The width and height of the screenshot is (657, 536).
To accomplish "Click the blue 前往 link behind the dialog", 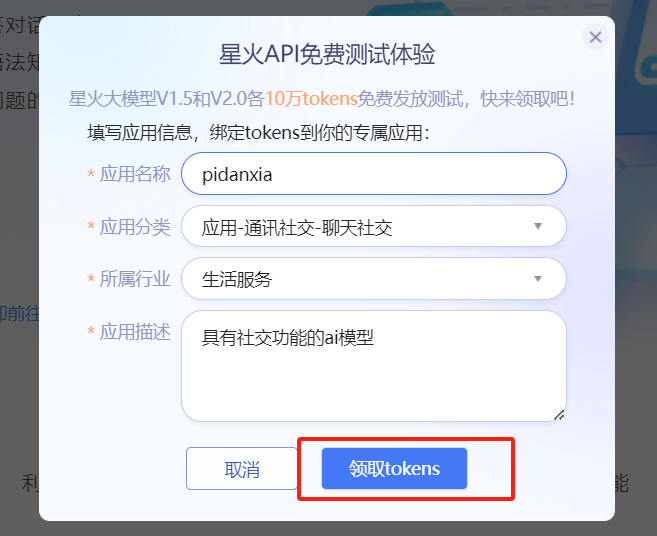I will coord(20,312).
